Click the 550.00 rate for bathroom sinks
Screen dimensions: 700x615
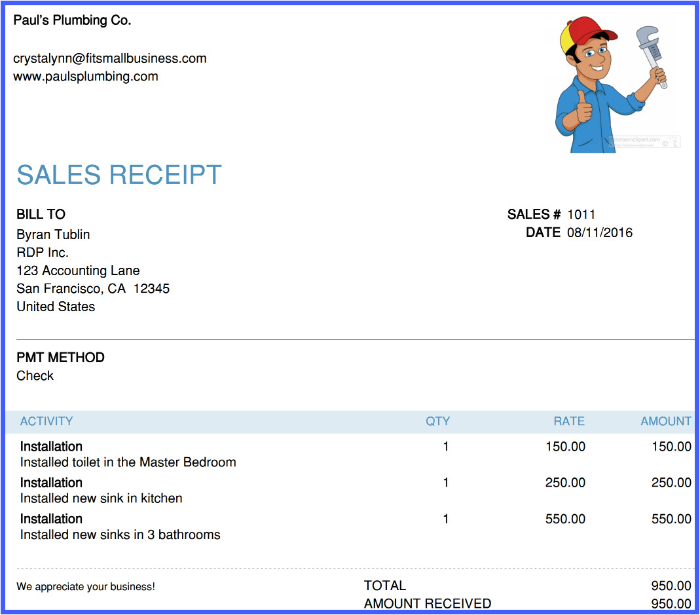(x=565, y=519)
